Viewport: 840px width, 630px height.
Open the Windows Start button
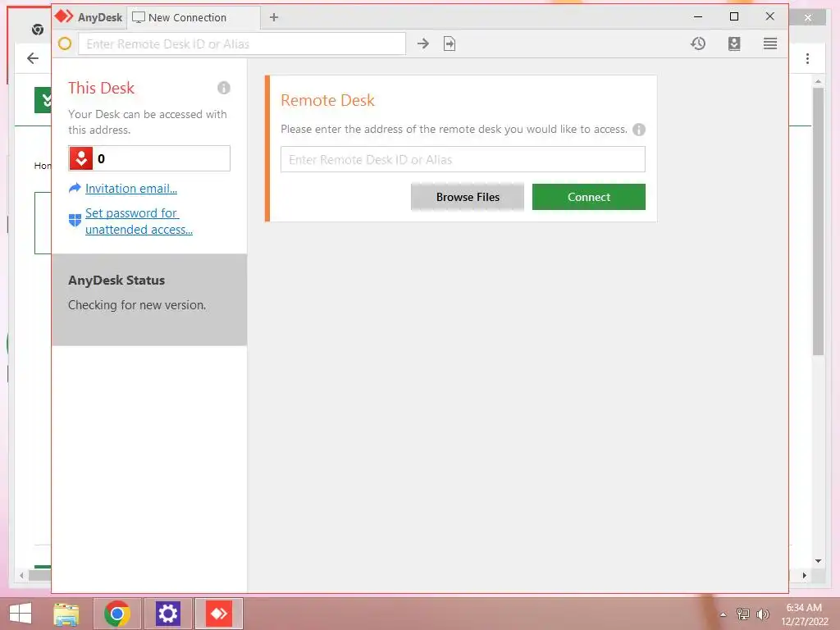tap(21, 614)
